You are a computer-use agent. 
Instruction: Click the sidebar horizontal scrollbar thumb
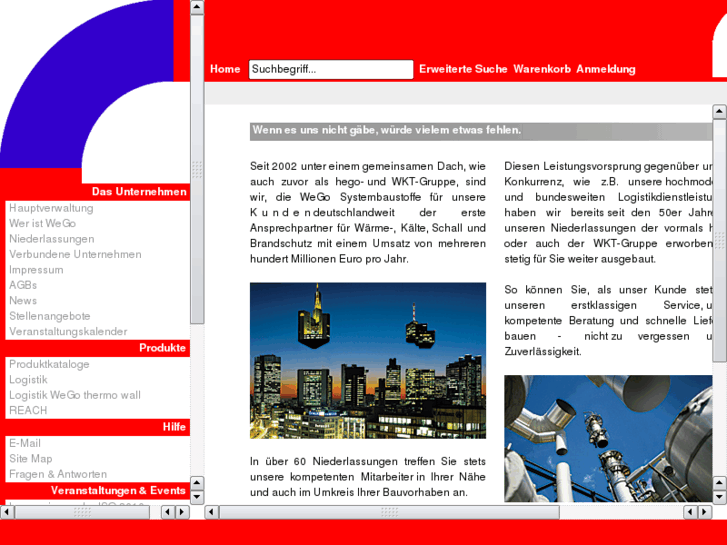82,512
